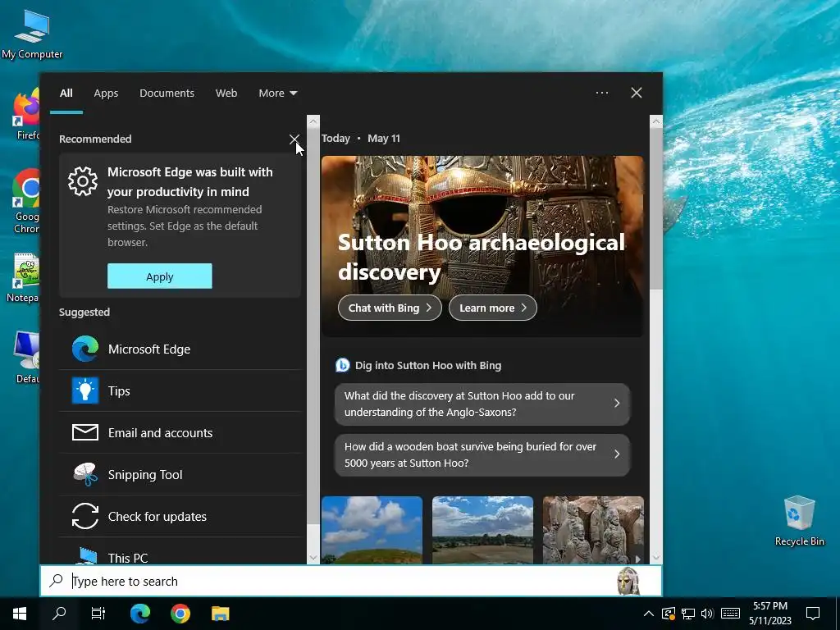Image resolution: width=840 pixels, height=630 pixels.
Task: Open the volume control in system tray
Action: (707, 614)
